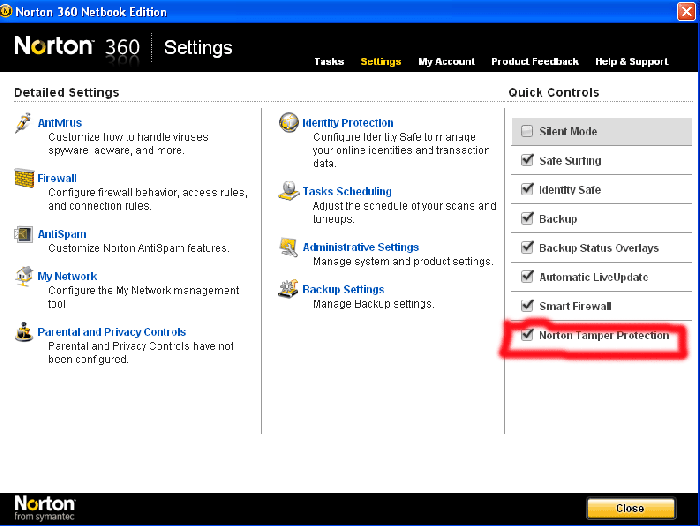Click the My Network house icon

(x=24, y=276)
